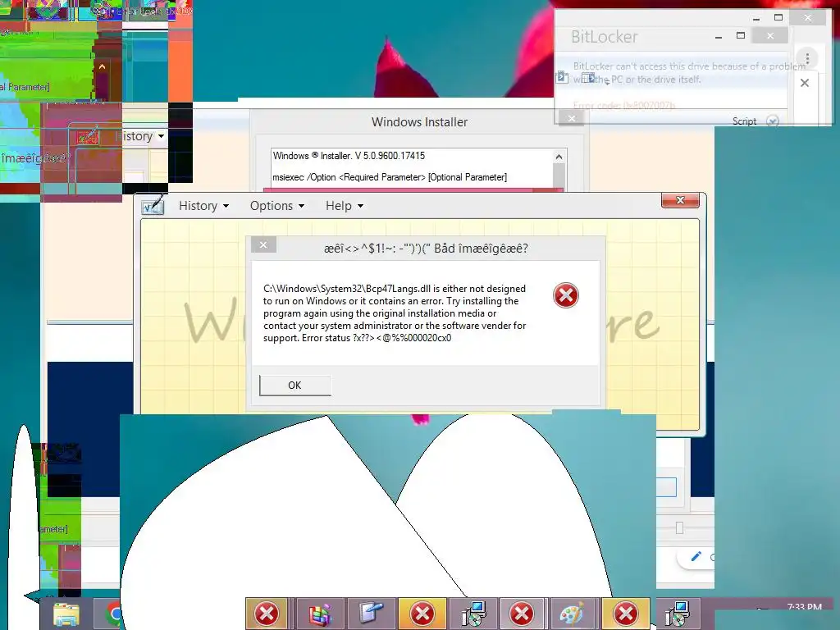Open the Options menu
Image resolution: width=840 pixels, height=630 pixels.
pyautogui.click(x=277, y=206)
